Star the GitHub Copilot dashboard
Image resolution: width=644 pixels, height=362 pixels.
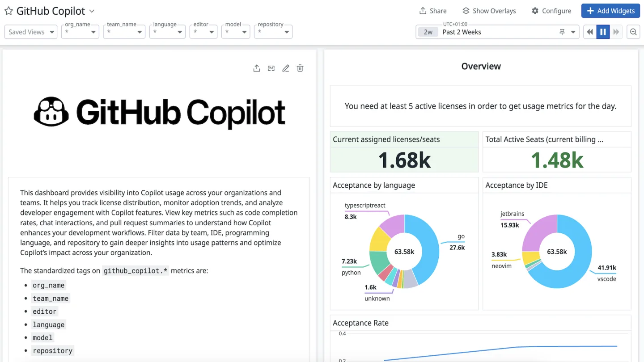click(x=8, y=11)
